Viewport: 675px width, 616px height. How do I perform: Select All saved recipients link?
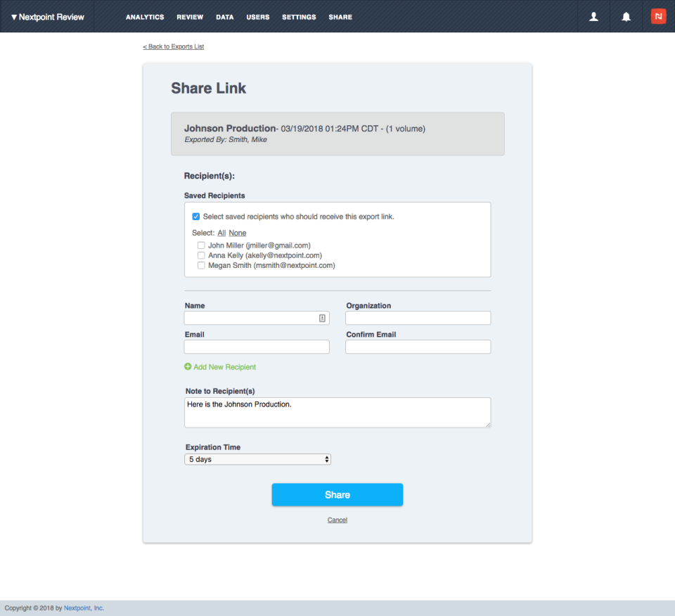(221, 233)
